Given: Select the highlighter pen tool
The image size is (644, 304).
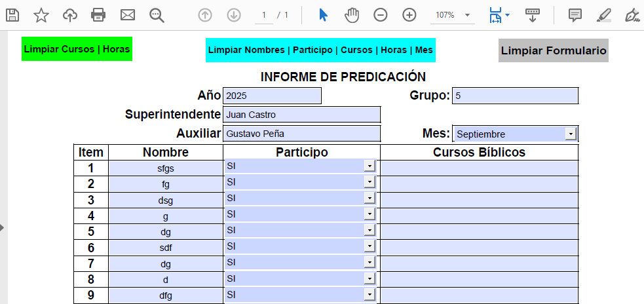Looking at the screenshot, I should point(603,15).
